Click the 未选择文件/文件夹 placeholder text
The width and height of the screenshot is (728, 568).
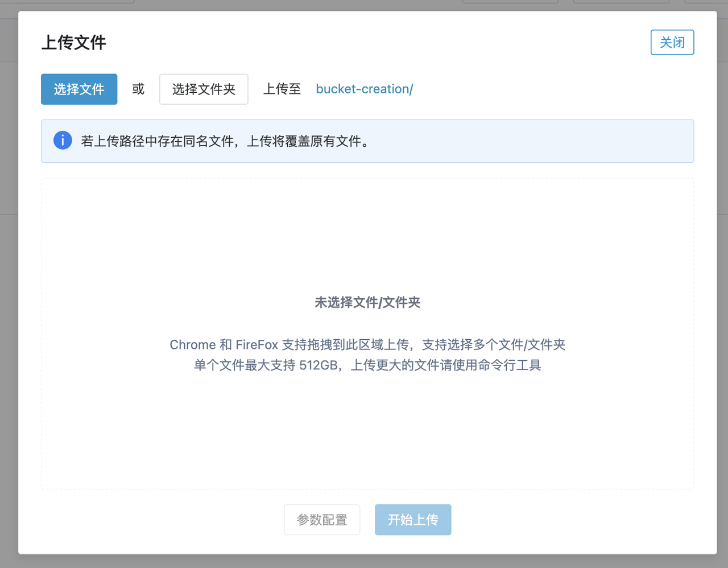[x=367, y=302]
